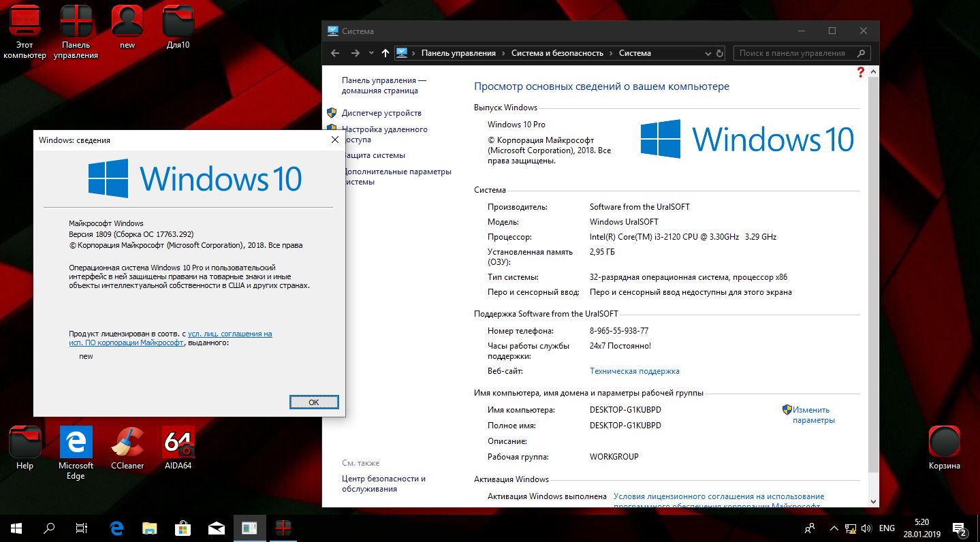Open recent locations dropdown arrow
The image size is (980, 542).
click(371, 53)
